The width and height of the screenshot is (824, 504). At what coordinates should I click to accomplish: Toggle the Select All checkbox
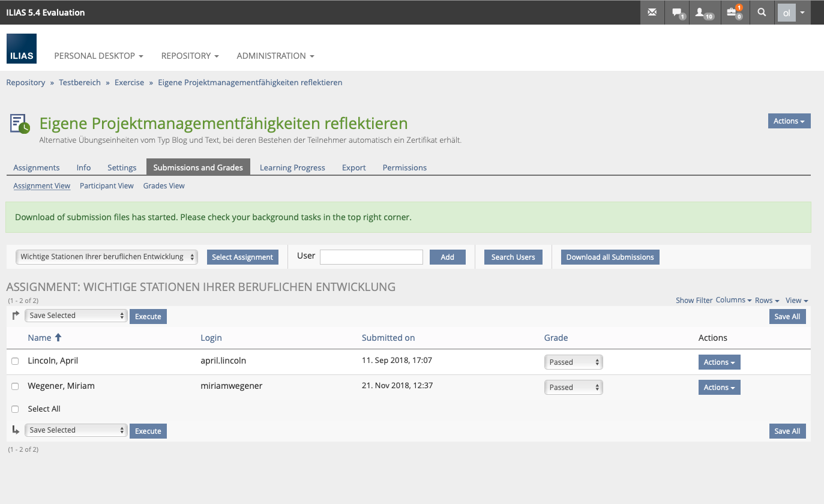click(15, 409)
